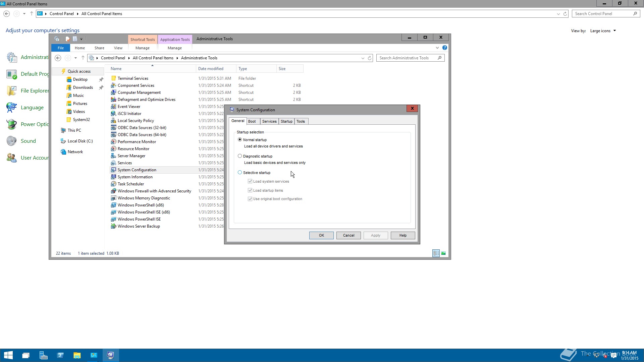The height and width of the screenshot is (362, 644).
Task: Select Selective startup radio button
Action: tap(240, 172)
